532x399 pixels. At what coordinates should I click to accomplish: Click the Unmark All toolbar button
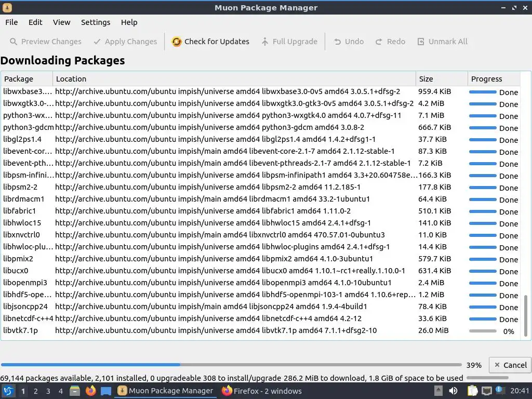click(442, 42)
